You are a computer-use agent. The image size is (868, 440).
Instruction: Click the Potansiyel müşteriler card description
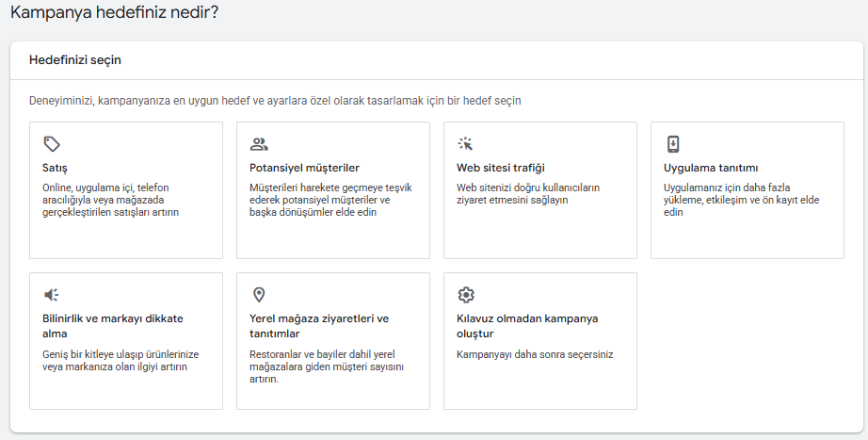(318, 200)
